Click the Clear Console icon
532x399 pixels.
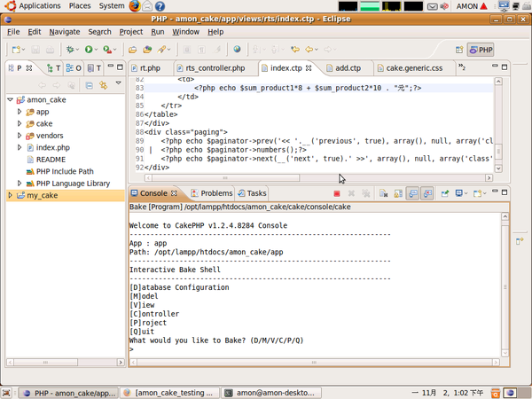[383, 193]
